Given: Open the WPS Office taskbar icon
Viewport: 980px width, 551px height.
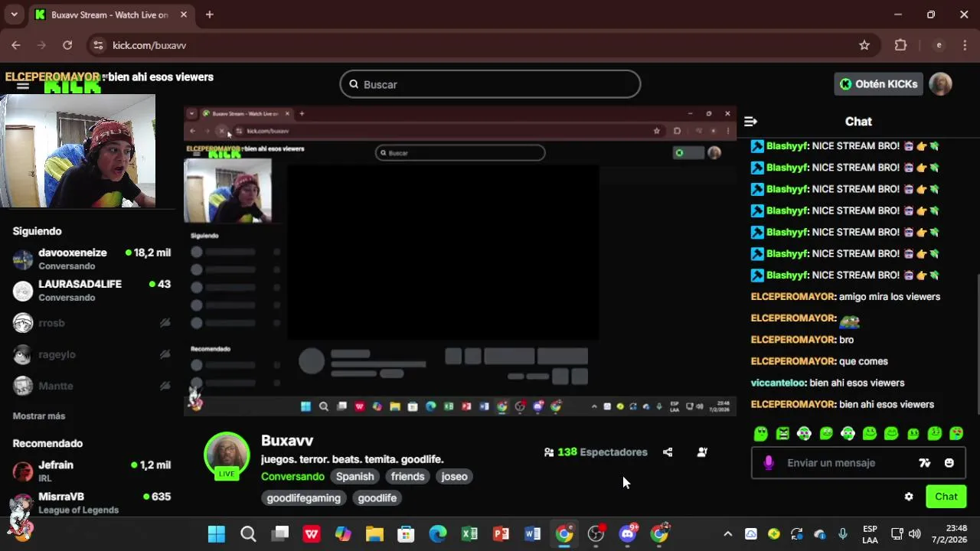Looking at the screenshot, I should pyautogui.click(x=312, y=533).
